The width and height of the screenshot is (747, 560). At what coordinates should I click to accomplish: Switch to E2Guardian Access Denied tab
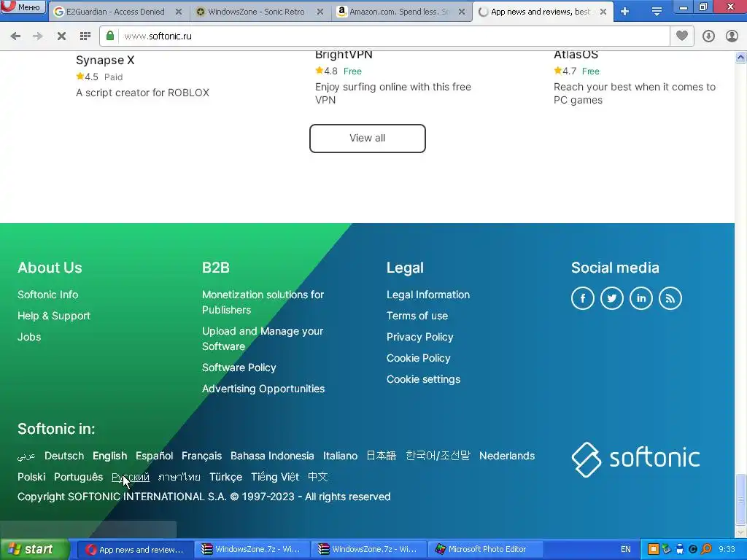click(115, 12)
